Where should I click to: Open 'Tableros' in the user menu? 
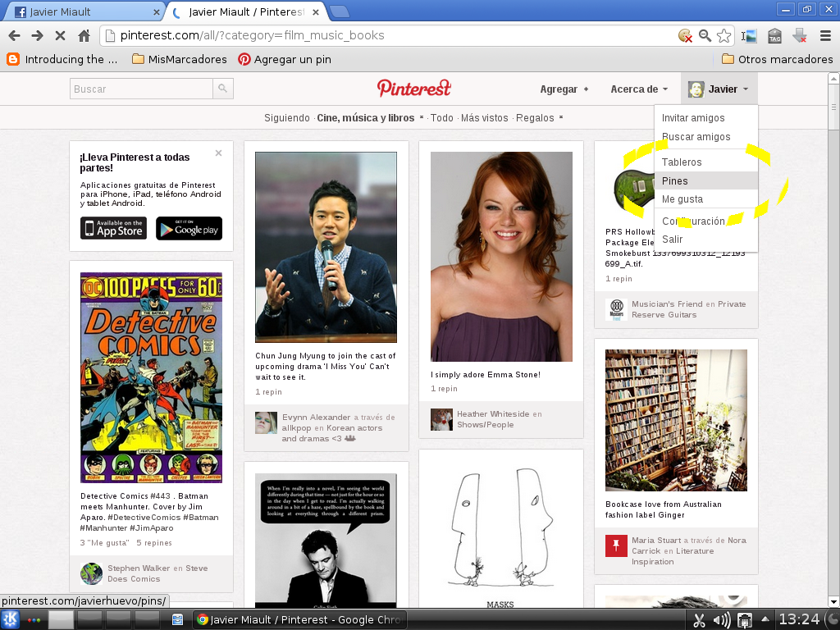pyautogui.click(x=705, y=162)
